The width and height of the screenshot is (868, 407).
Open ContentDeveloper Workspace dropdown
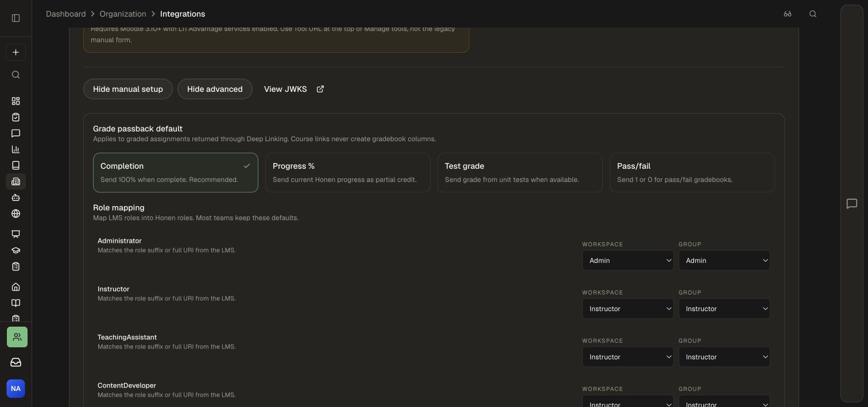click(x=628, y=402)
